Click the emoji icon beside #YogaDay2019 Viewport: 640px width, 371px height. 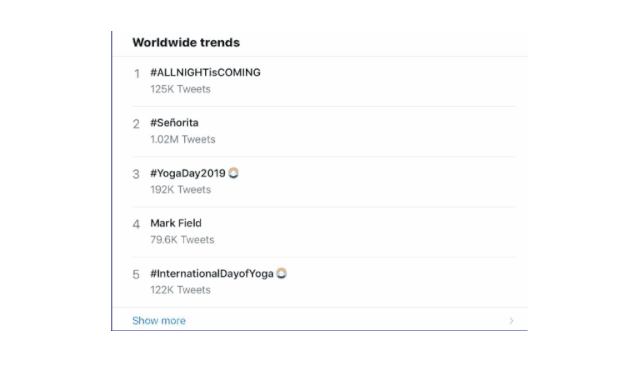coord(233,173)
